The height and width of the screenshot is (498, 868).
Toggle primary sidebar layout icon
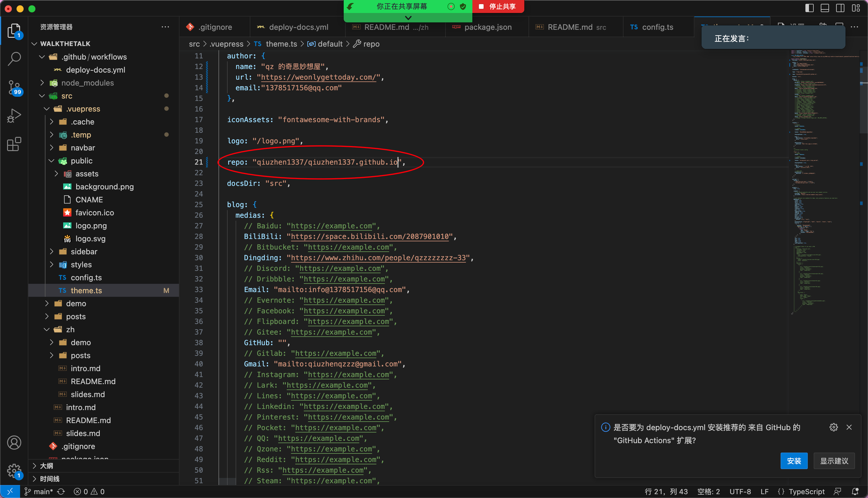[x=809, y=8]
